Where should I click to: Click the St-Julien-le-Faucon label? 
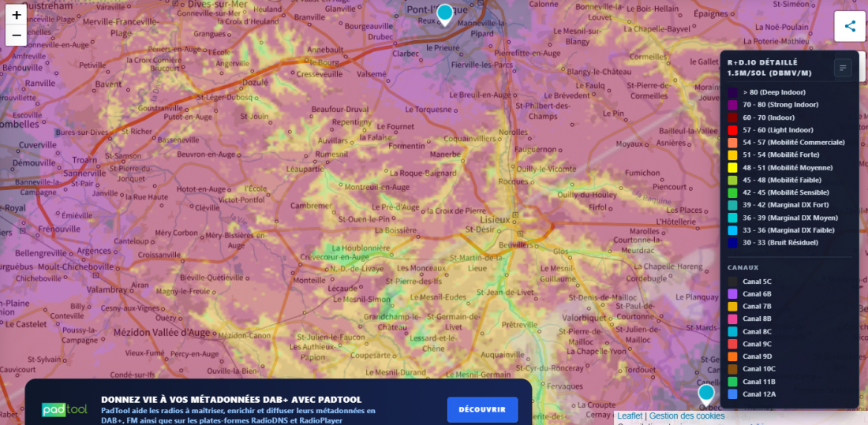point(331,337)
